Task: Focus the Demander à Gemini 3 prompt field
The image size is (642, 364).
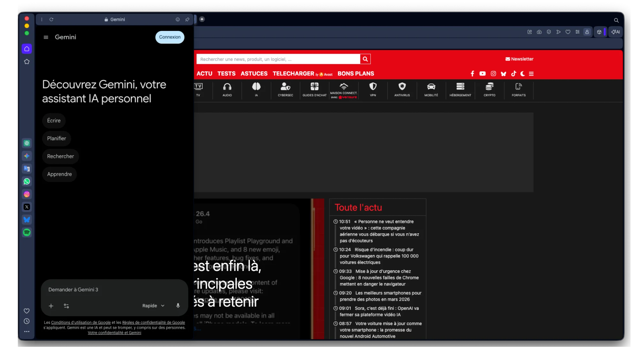Action: [x=114, y=289]
